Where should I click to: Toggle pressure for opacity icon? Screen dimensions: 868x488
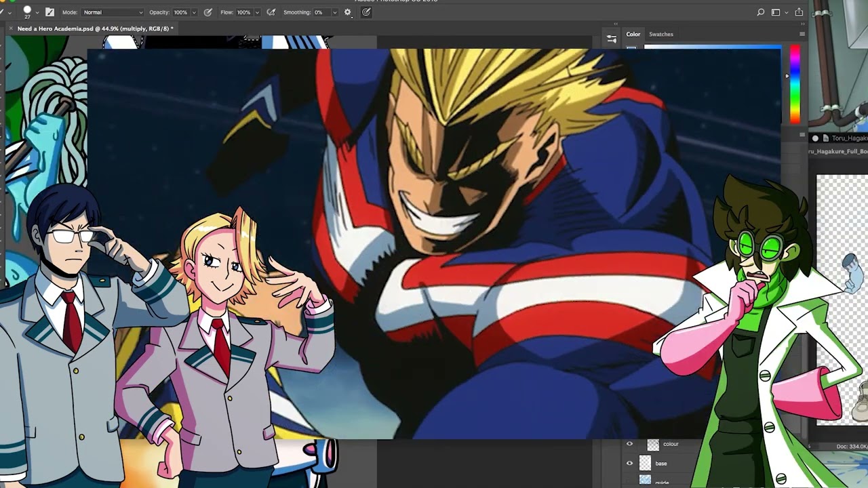click(208, 12)
